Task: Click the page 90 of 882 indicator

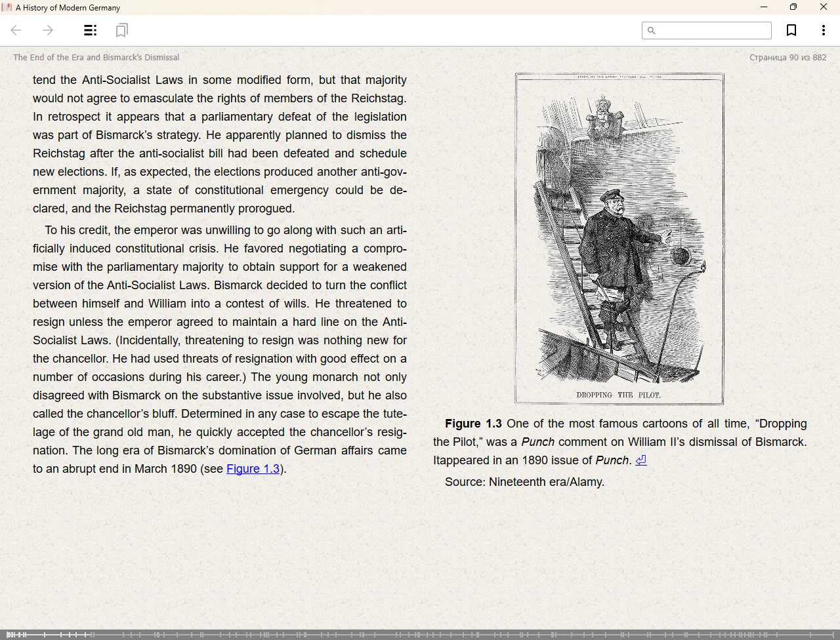Action: point(787,57)
